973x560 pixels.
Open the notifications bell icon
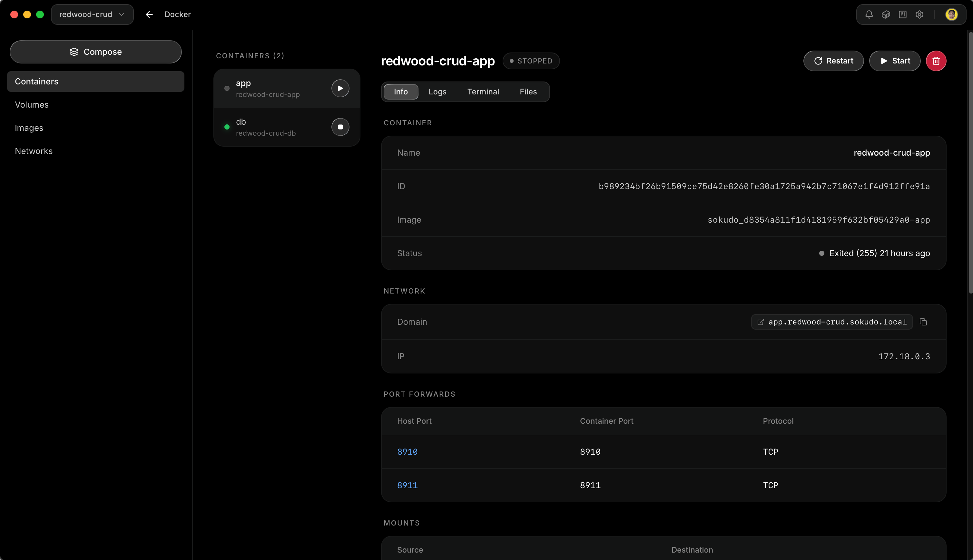click(869, 14)
